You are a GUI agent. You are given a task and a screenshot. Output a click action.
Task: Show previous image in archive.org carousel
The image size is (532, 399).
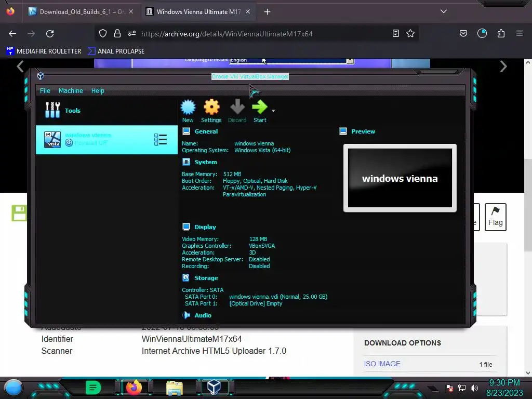coord(20,66)
